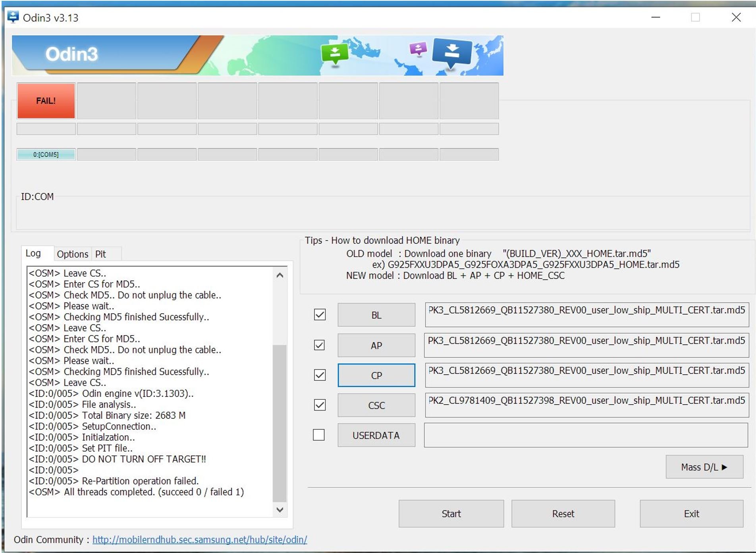Click the log scrollbar up arrow
This screenshot has height=553, width=756.
tap(280, 275)
